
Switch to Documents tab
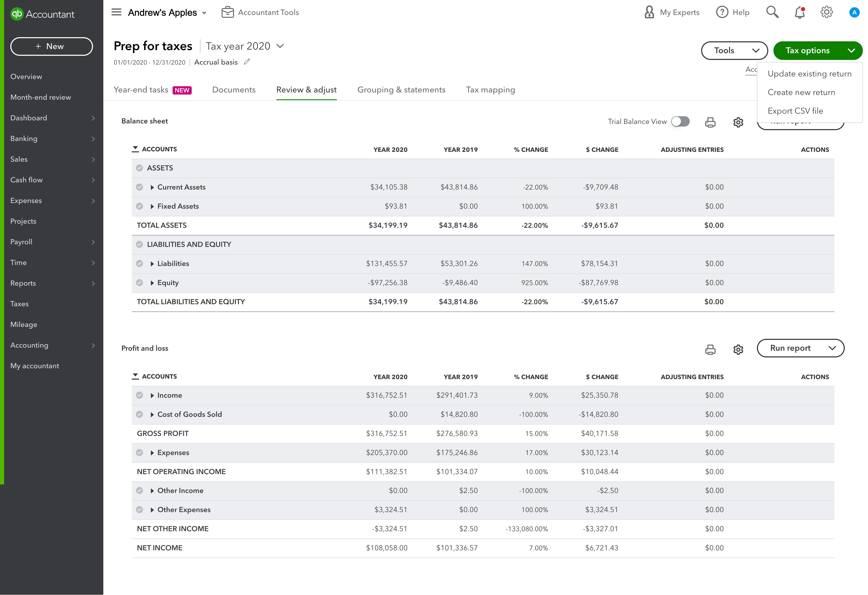tap(234, 90)
